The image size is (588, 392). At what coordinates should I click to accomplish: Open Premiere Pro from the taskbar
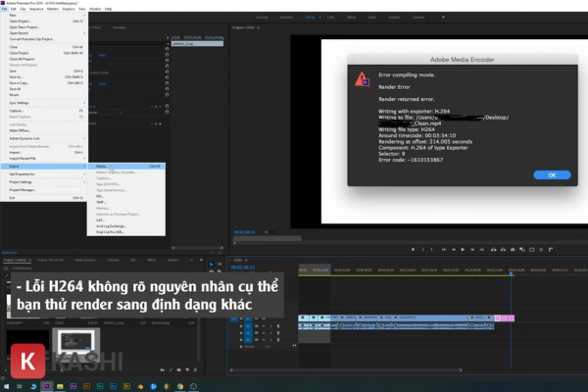click(x=46, y=386)
